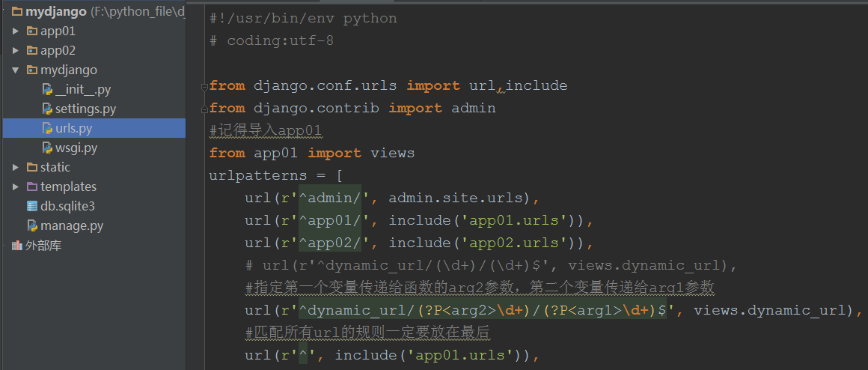
Task: Click 'admin' in the django.contrib import line
Action: [x=474, y=108]
